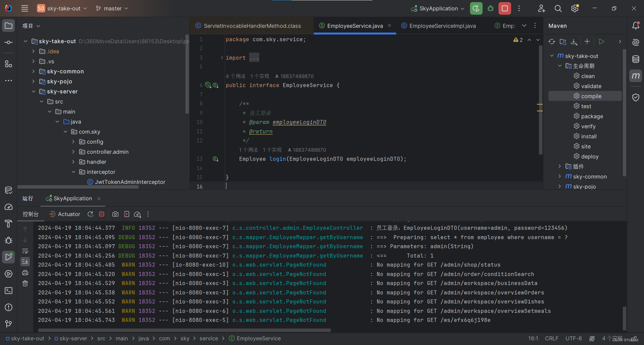Open the sky-take-out project dropdown
Image resolution: width=644 pixels, height=345 pixels.
62,8
